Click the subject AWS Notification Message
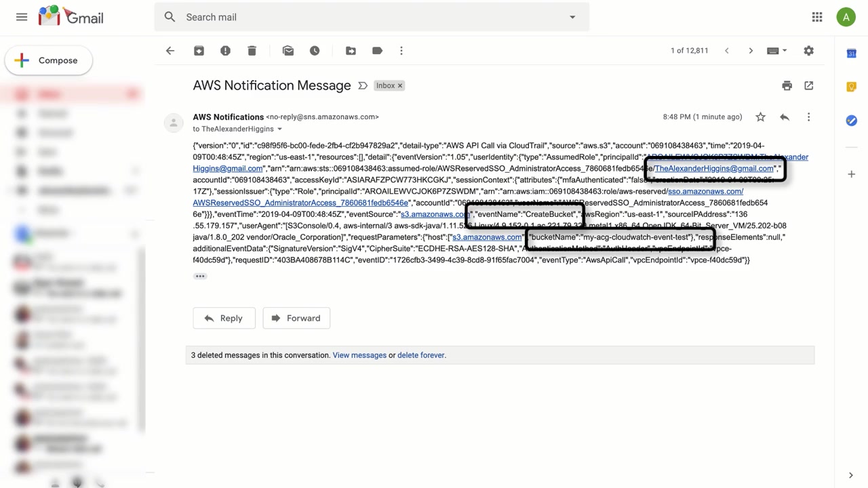 coord(272,85)
